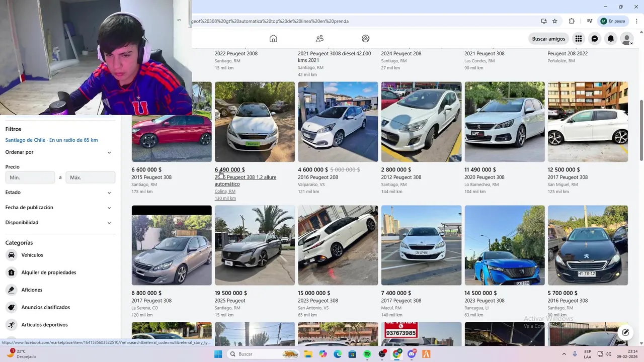Open the 19 500 000 $ 2025 Peugeot photo
The width and height of the screenshot is (644, 362).
[255, 245]
